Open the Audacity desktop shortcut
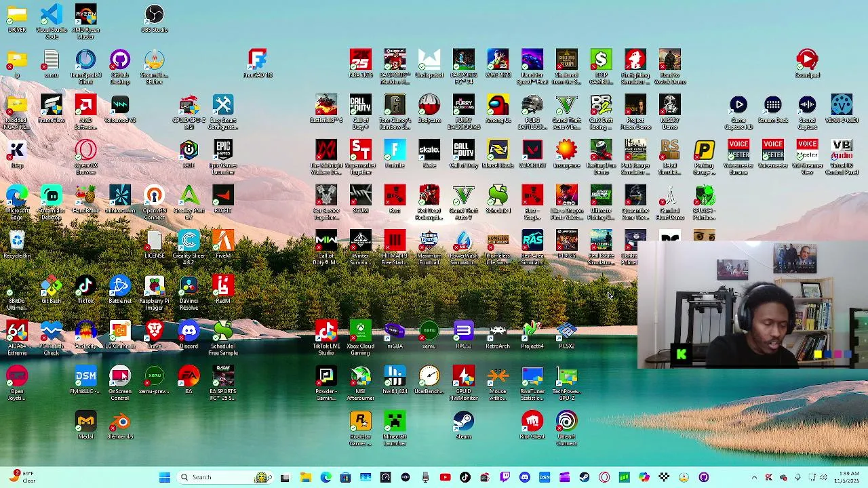Viewport: 868px width, 488px height. [x=85, y=335]
